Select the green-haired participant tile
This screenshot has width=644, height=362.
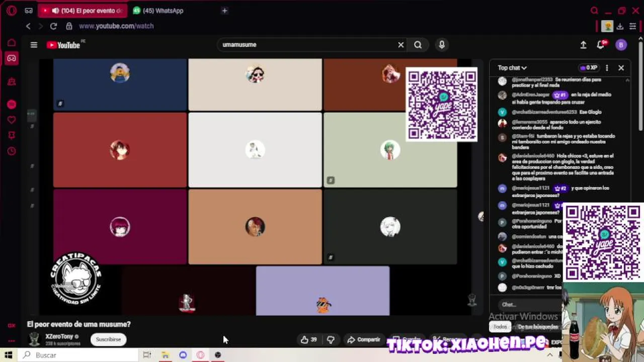[x=390, y=150]
